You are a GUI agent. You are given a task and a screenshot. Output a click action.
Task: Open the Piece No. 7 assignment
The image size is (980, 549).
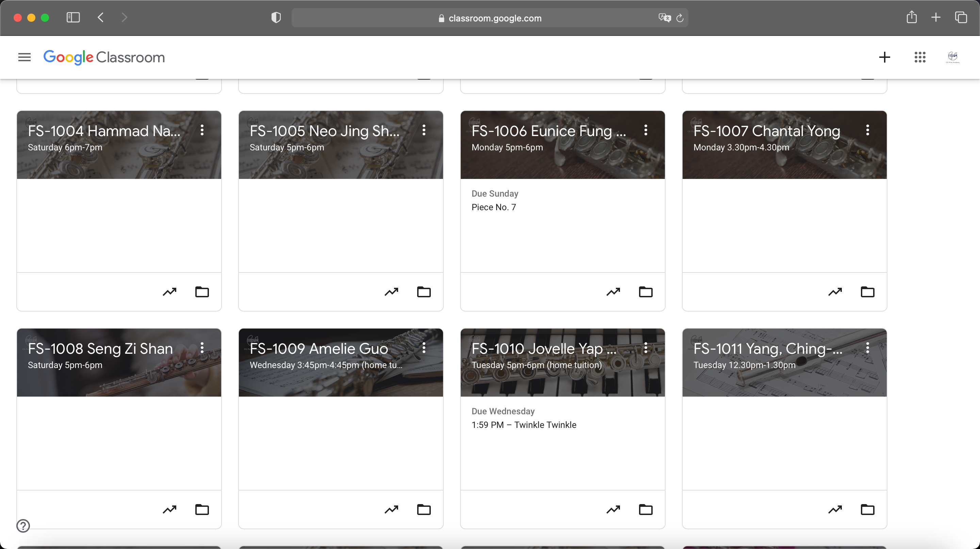point(493,207)
